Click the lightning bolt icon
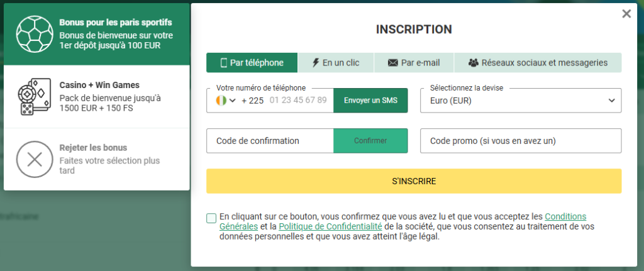Image resolution: width=644 pixels, height=271 pixels. pyautogui.click(x=316, y=63)
